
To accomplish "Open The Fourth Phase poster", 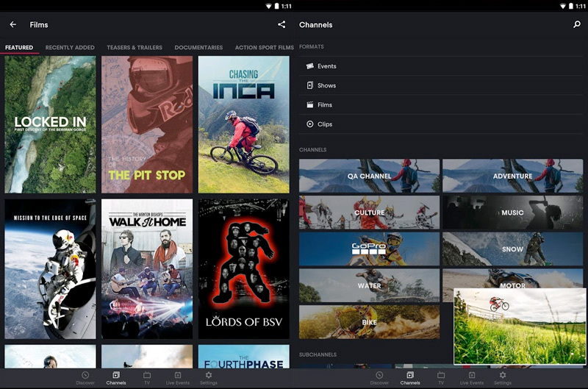I will tap(244, 357).
